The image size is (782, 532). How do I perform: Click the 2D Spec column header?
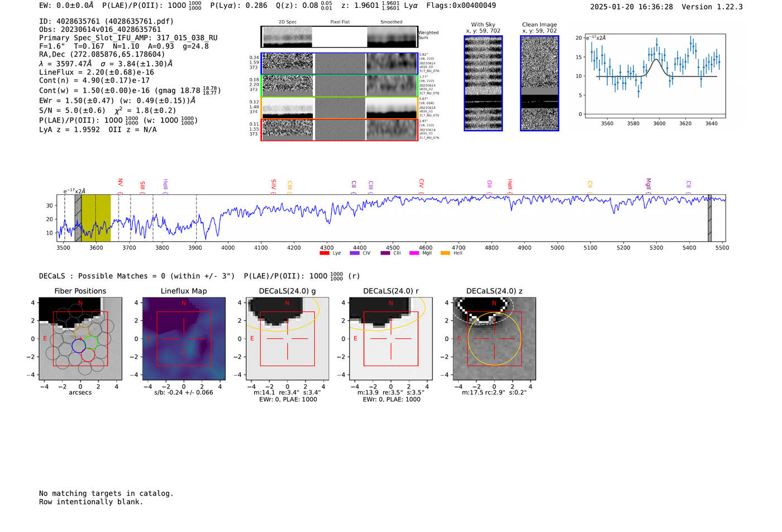coord(288,22)
